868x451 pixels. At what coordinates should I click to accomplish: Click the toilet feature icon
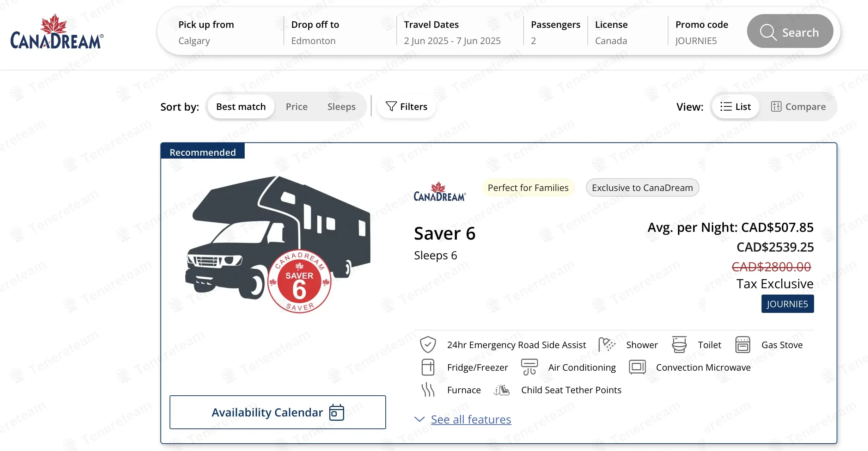[x=679, y=345]
